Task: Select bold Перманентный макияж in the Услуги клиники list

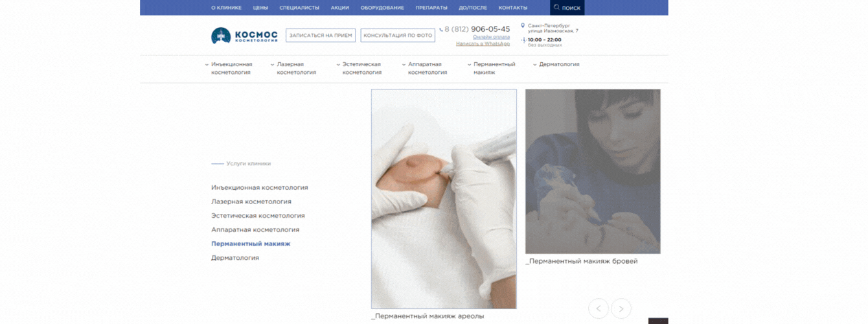Action: 251,244
